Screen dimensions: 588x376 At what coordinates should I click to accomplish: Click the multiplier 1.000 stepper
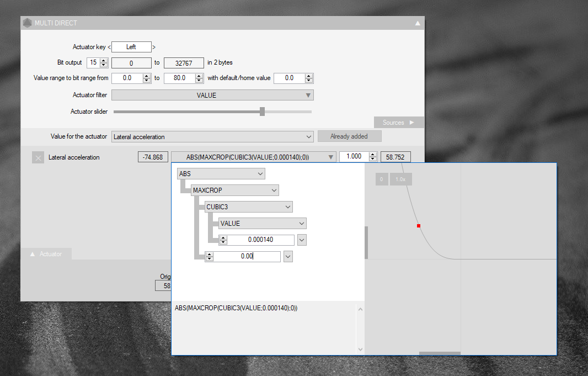pyautogui.click(x=373, y=157)
